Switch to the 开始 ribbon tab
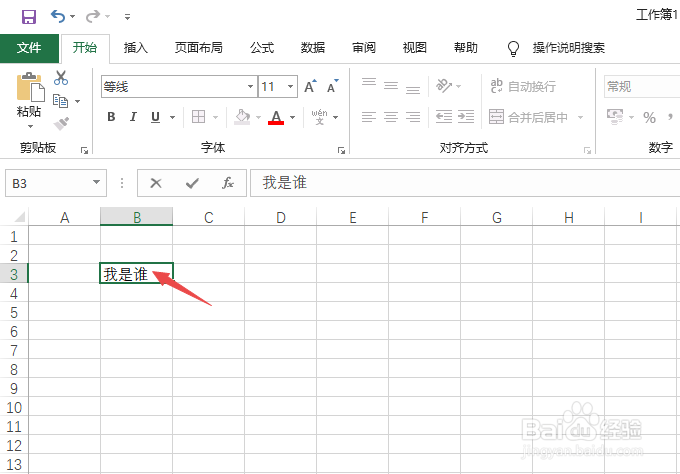Screen dimensions: 680x474 coord(85,48)
